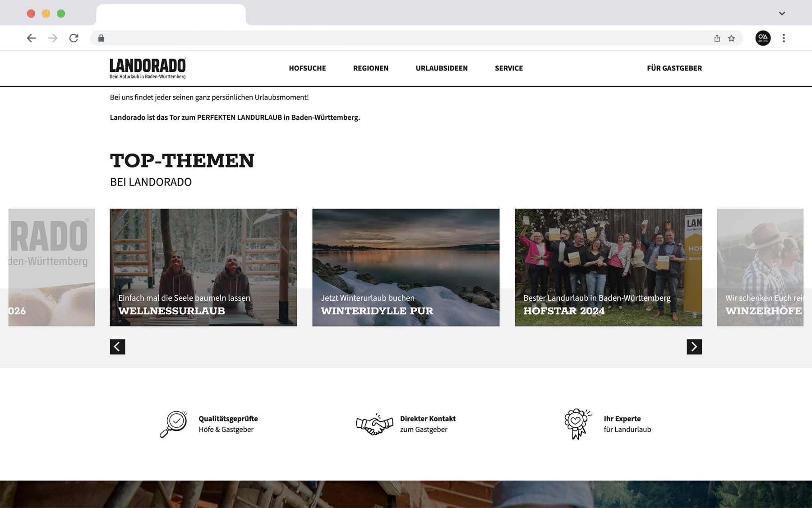The image size is (812, 508).
Task: Click the handshake icon
Action: (x=374, y=424)
